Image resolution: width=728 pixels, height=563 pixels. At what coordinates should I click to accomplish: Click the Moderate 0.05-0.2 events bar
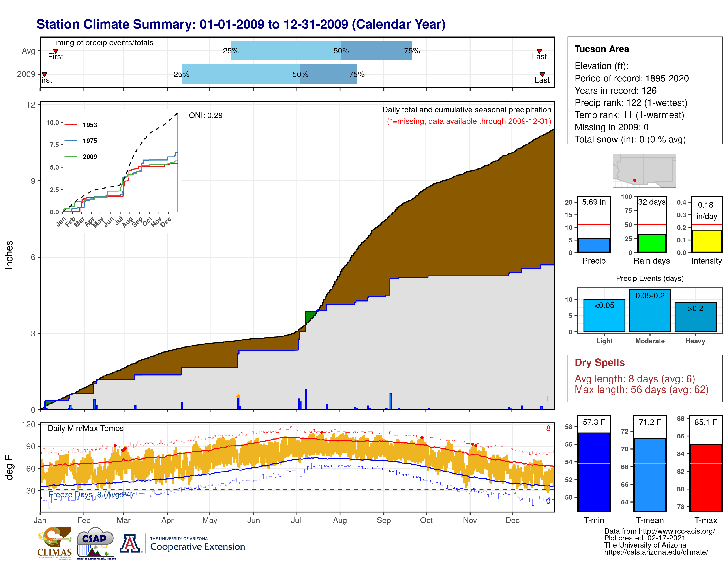click(x=650, y=310)
